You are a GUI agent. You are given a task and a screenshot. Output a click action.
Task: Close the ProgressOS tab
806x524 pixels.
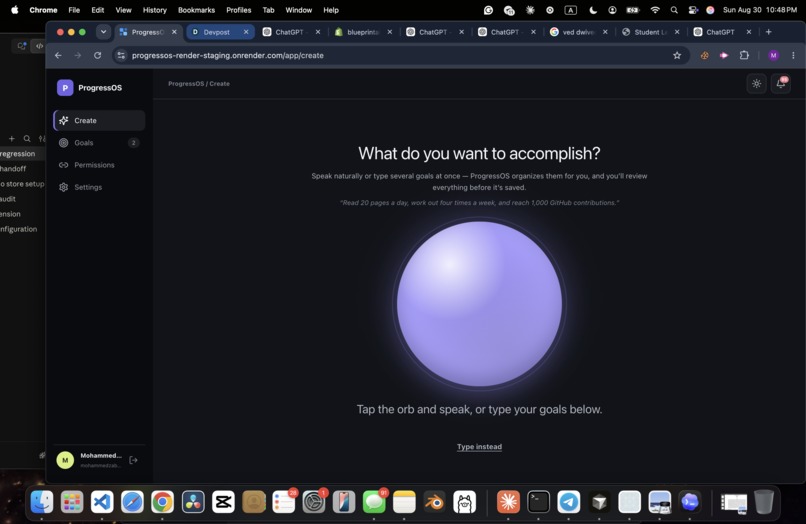click(x=174, y=32)
